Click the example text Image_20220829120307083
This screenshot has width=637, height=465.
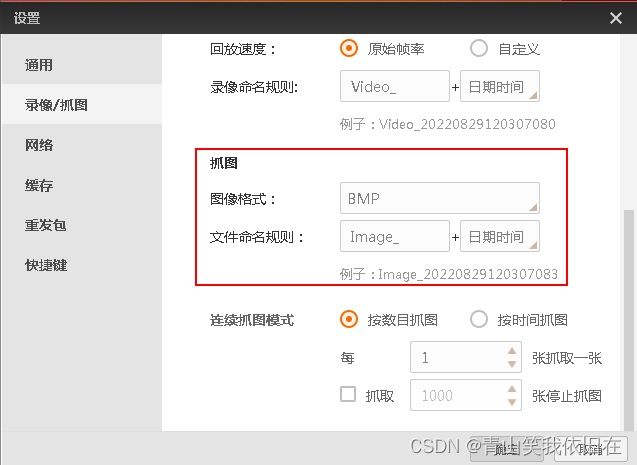468,274
